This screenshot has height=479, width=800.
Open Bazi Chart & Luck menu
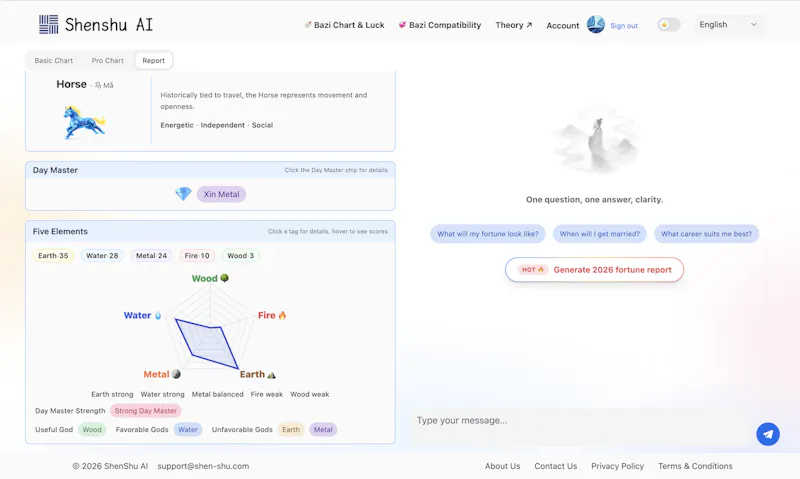(344, 25)
